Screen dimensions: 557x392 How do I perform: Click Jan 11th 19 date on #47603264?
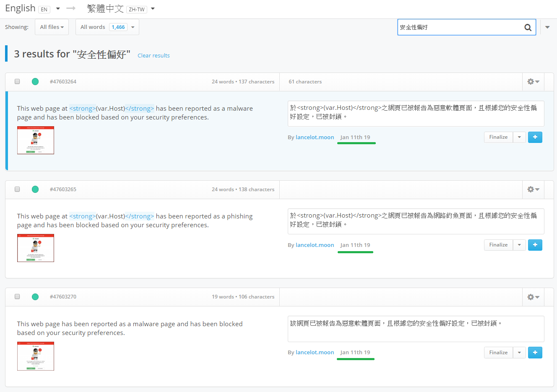[355, 137]
